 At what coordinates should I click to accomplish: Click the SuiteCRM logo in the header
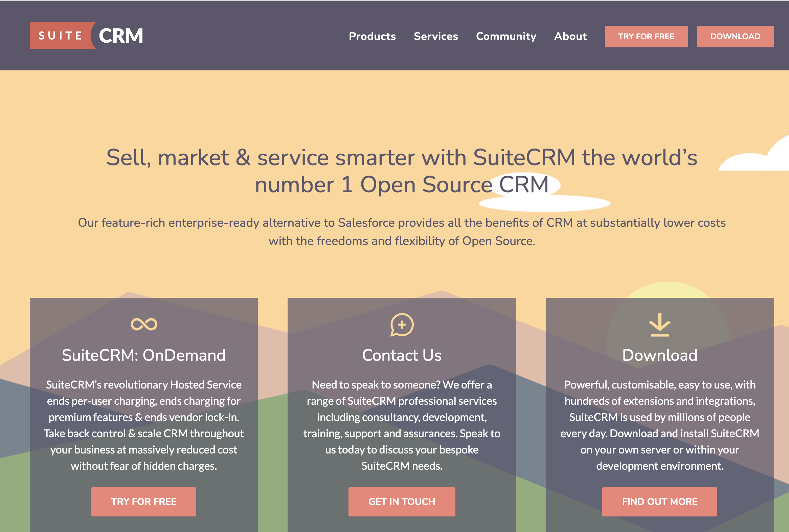coord(87,36)
